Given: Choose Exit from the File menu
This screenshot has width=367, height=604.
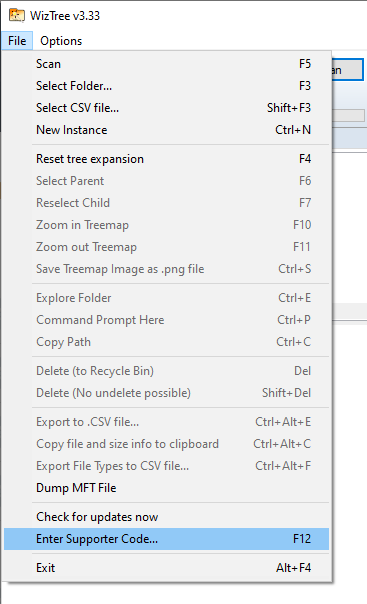Looking at the screenshot, I should [x=166, y=568].
